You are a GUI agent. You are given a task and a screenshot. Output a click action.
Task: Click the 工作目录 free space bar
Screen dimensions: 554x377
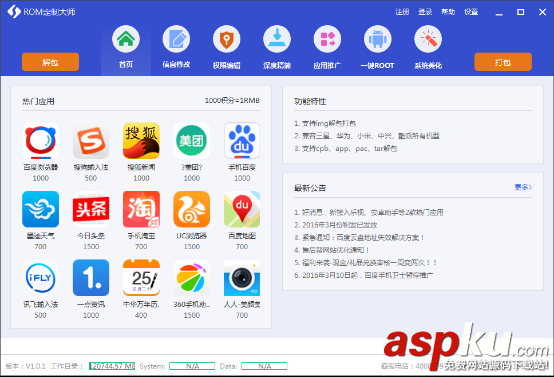click(112, 366)
